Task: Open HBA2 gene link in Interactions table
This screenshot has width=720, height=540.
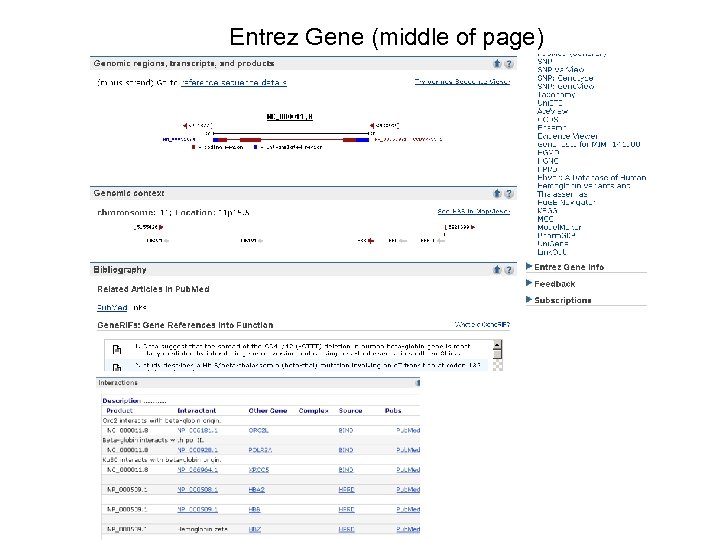Action: (x=256, y=489)
